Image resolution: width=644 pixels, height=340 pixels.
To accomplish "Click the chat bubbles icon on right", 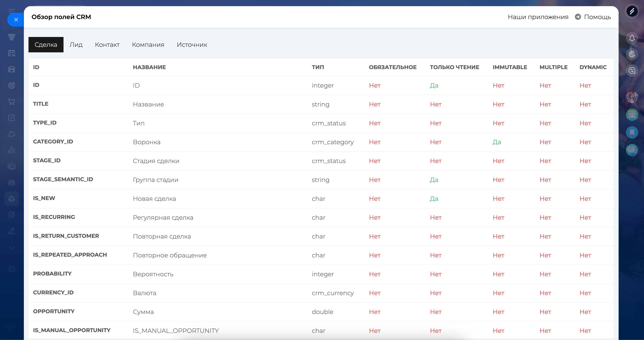I will pyautogui.click(x=632, y=150).
